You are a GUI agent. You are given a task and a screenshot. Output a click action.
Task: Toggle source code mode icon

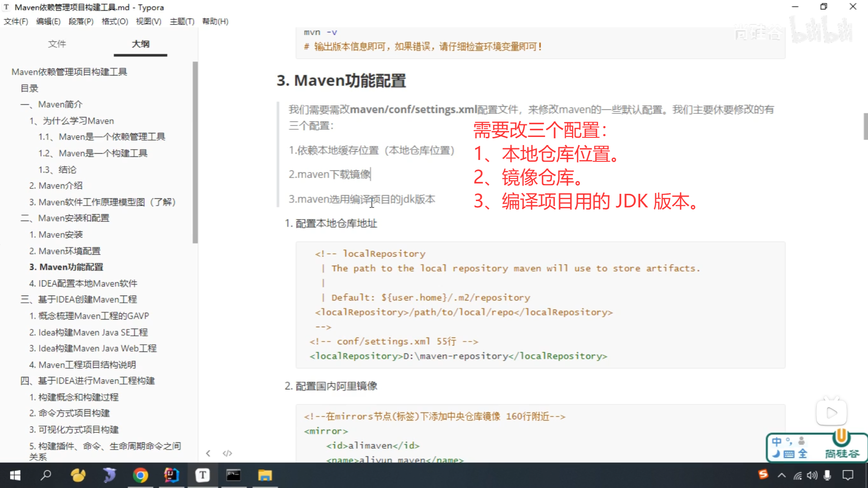(x=227, y=453)
